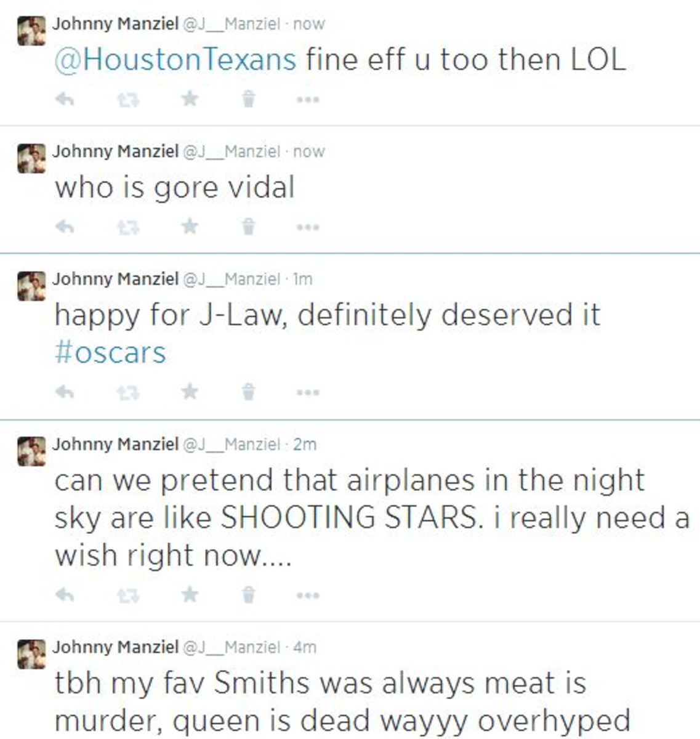This screenshot has height=739, width=700.
Task: Retweet the Smiths 'meat is murder' tweet
Action: point(127,737)
